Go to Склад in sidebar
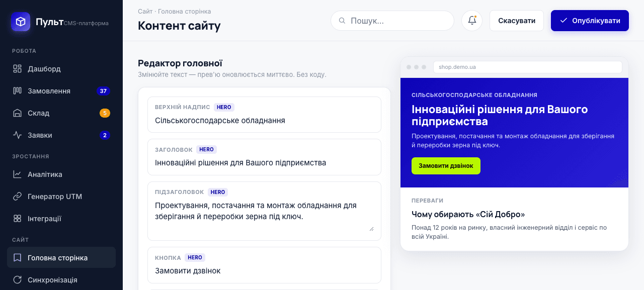 pos(61,113)
